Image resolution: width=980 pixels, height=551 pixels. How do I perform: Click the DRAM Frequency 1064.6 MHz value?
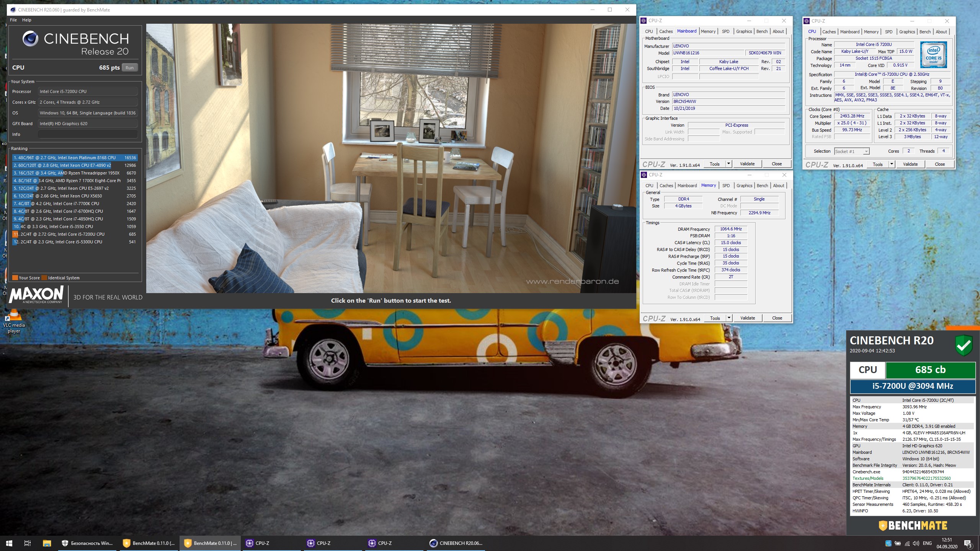731,229
